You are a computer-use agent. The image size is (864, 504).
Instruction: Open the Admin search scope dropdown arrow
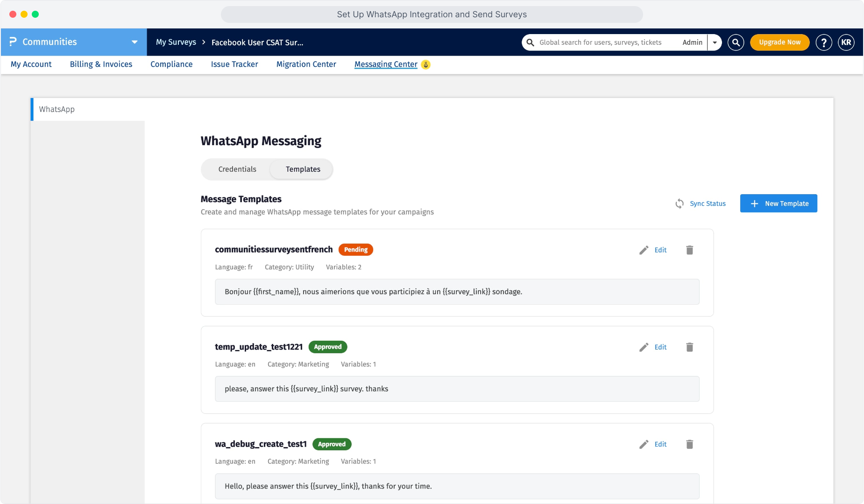point(715,42)
